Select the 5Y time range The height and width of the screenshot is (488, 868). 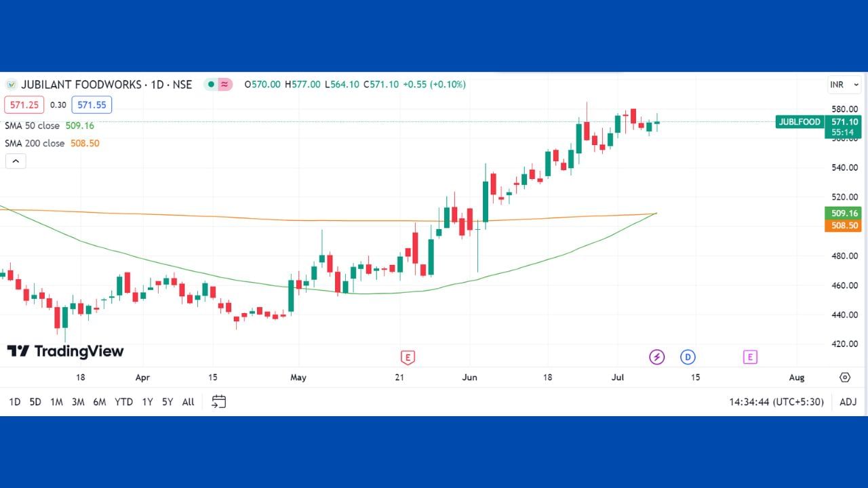click(x=167, y=402)
